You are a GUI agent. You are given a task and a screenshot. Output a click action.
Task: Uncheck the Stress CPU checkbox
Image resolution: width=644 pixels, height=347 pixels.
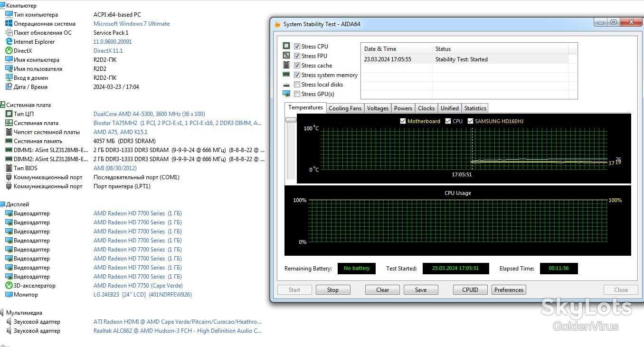point(297,47)
